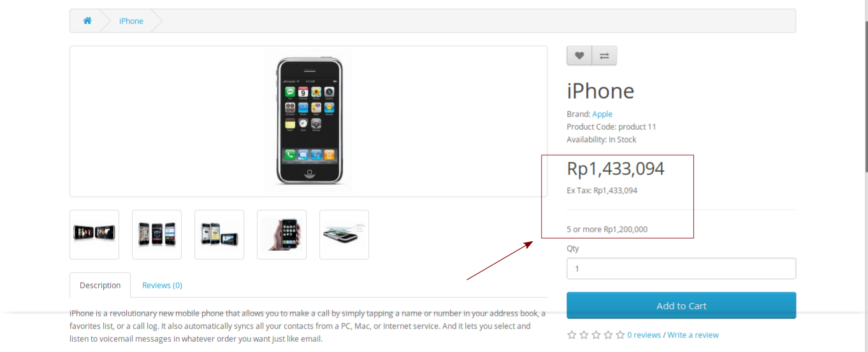Focus the Qty input field
Image resolution: width=868 pixels, height=352 pixels.
click(x=681, y=269)
